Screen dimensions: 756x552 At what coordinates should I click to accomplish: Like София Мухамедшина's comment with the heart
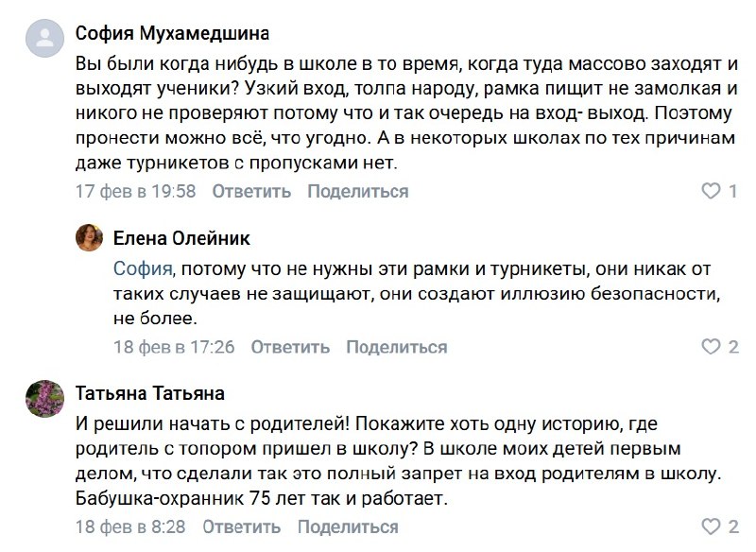coord(711,192)
